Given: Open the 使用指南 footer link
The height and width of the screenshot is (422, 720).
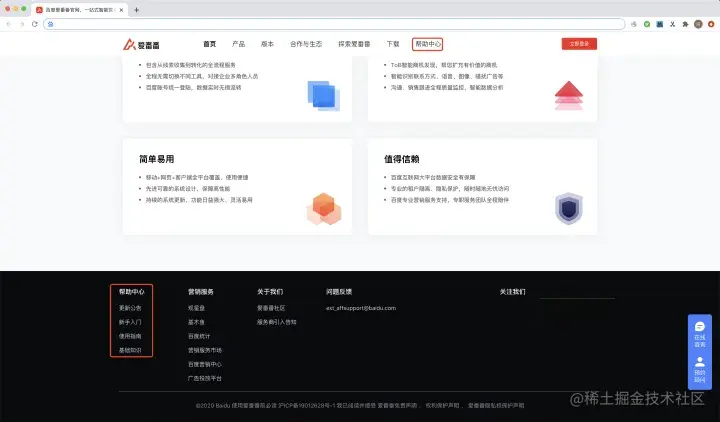Looking at the screenshot, I should tap(130, 336).
